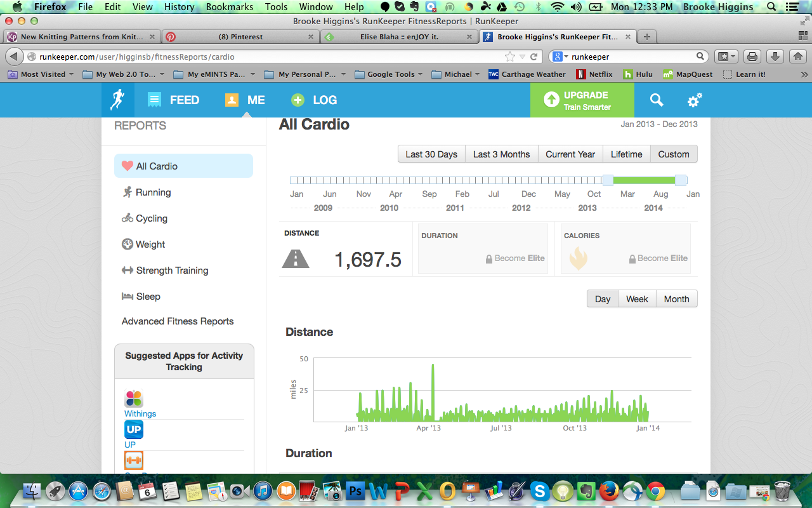Open the Tools menu

click(276, 7)
